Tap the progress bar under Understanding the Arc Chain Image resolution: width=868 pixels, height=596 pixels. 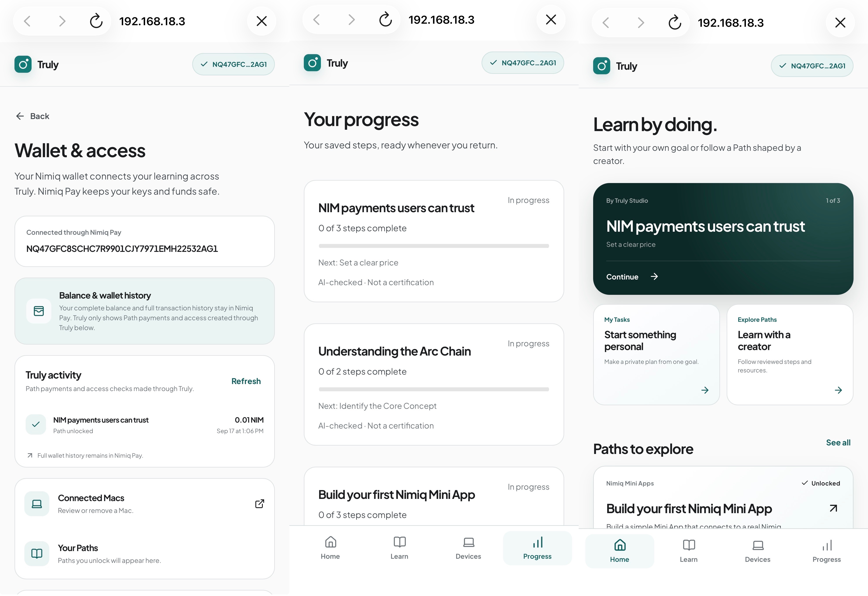click(x=434, y=390)
